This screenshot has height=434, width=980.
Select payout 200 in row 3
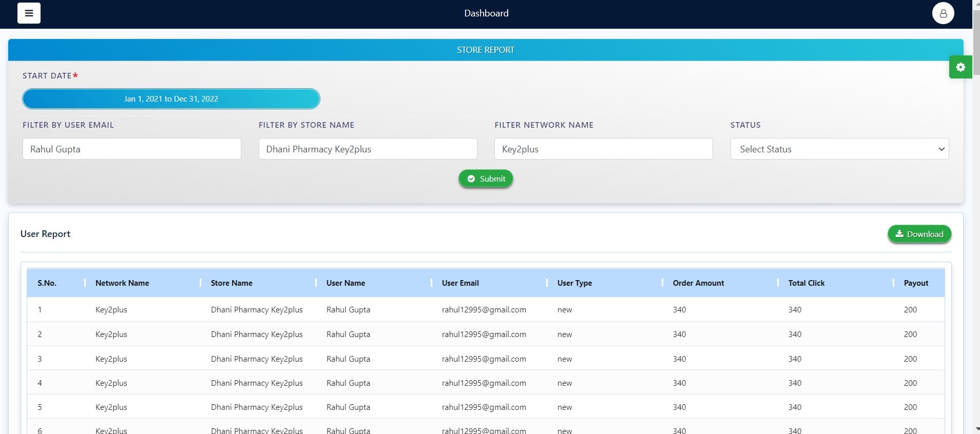(910, 359)
